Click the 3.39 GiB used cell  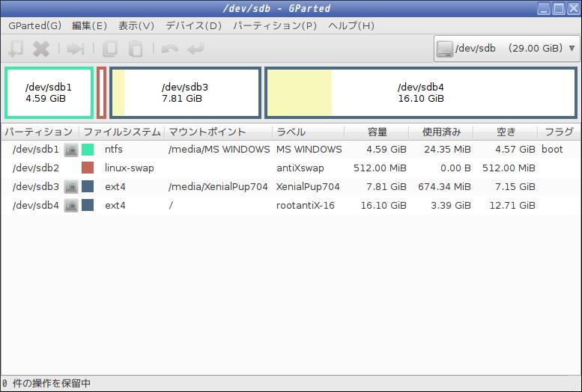451,205
